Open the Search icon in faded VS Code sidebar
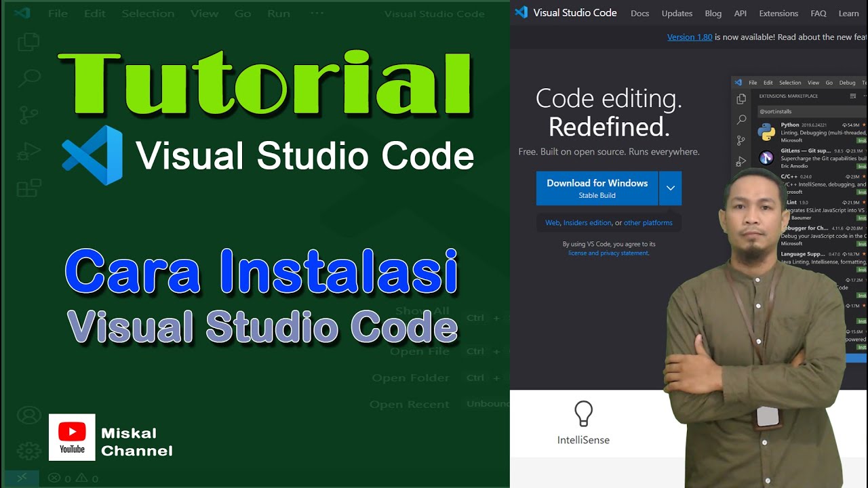The image size is (868, 488). [x=29, y=77]
